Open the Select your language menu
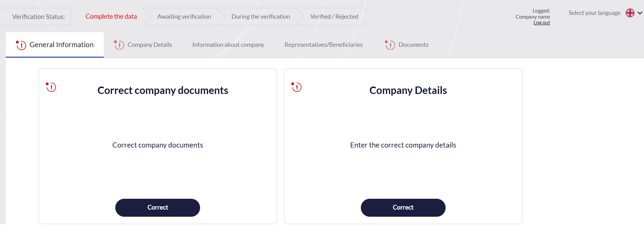The image size is (644, 233). pos(594,13)
